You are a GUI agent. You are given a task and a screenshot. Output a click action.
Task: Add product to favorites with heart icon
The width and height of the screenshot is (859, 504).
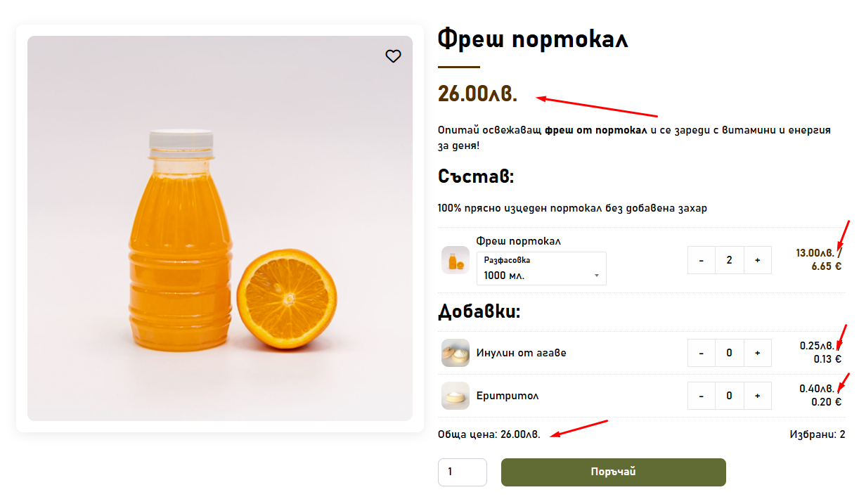coord(393,56)
